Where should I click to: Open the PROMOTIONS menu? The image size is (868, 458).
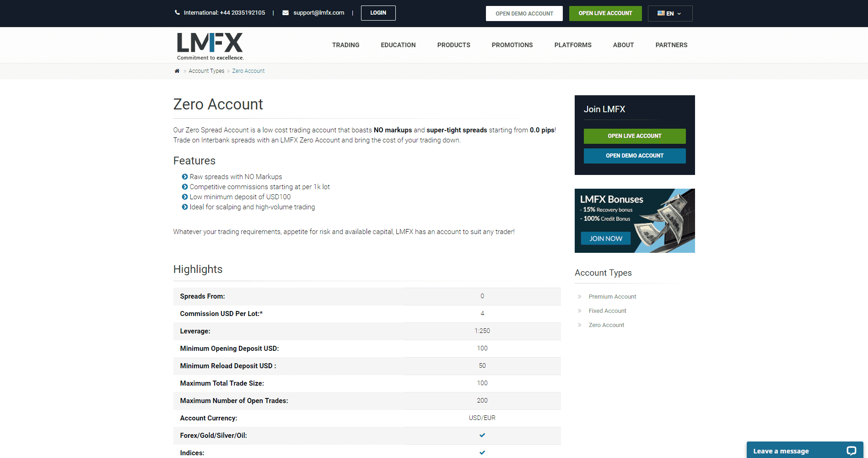tap(512, 45)
